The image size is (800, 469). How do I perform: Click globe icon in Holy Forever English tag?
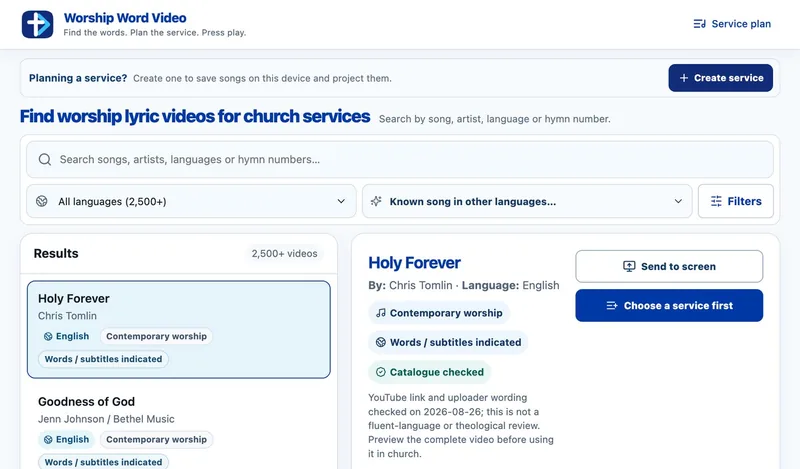tap(48, 336)
